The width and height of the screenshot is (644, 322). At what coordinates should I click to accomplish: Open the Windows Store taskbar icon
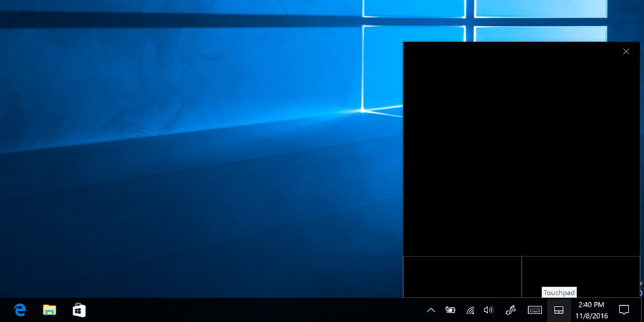click(79, 310)
